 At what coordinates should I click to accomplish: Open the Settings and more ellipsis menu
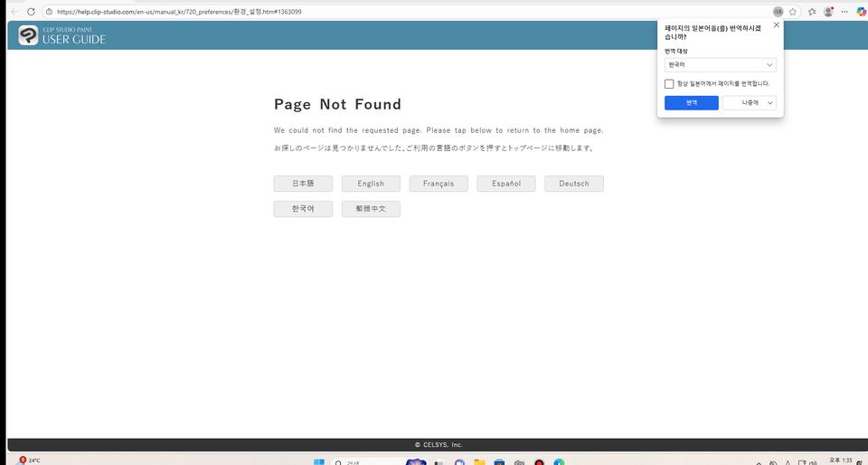click(x=844, y=12)
